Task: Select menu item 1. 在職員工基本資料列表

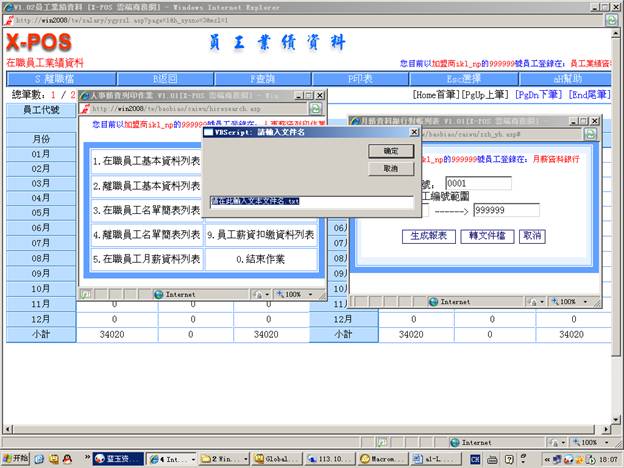Action: click(146, 161)
